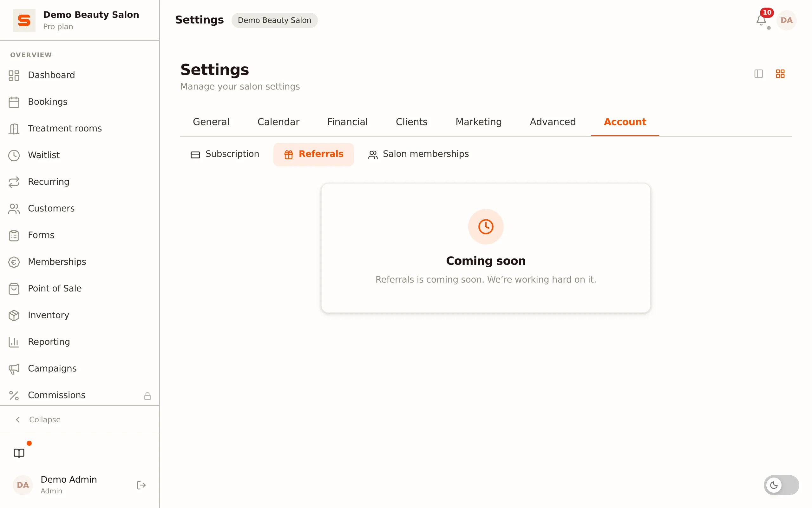Screen dimensions: 812x508
Task: Open notifications bell with 10 badge
Action: [761, 20]
